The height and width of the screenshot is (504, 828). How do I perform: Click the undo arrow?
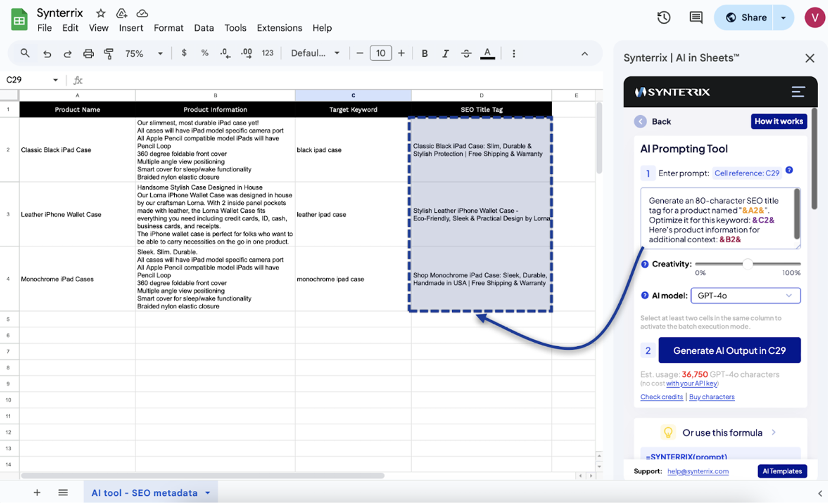click(x=47, y=54)
